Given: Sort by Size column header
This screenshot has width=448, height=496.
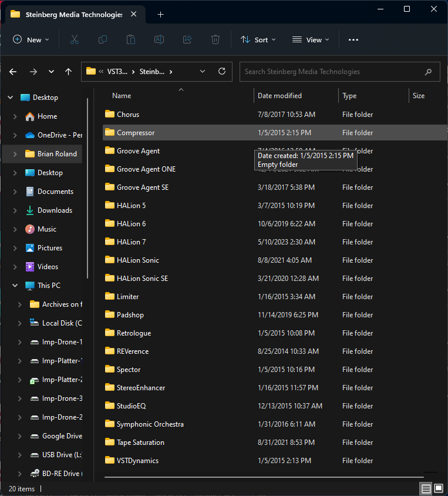Looking at the screenshot, I should (419, 96).
